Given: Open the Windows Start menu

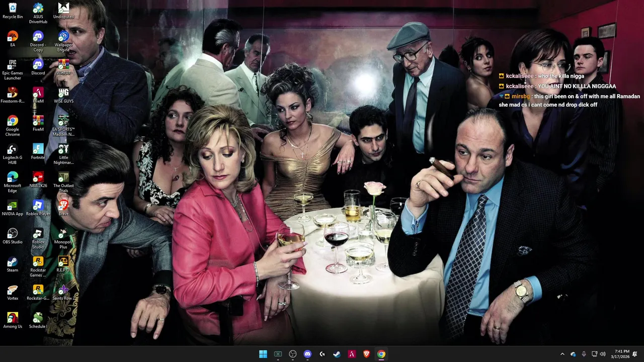Looking at the screenshot, I should (x=263, y=354).
